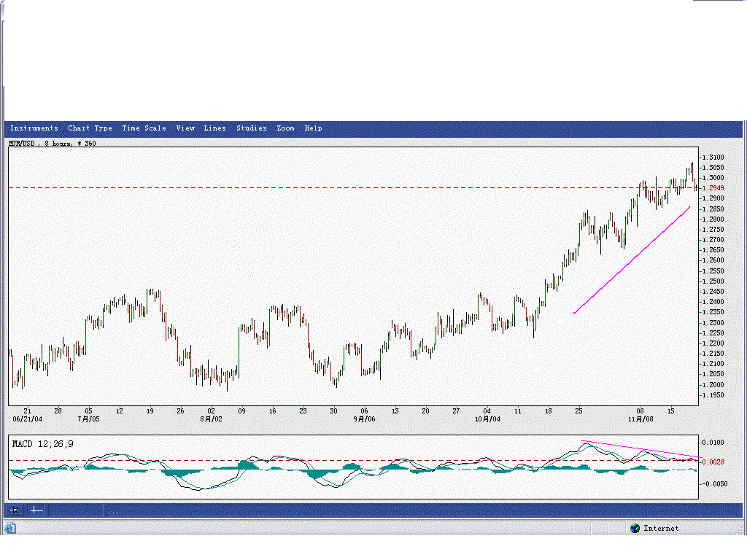Click the Internet security zone label
Image resolution: width=747 pixels, height=560 pixels.
coord(661,528)
